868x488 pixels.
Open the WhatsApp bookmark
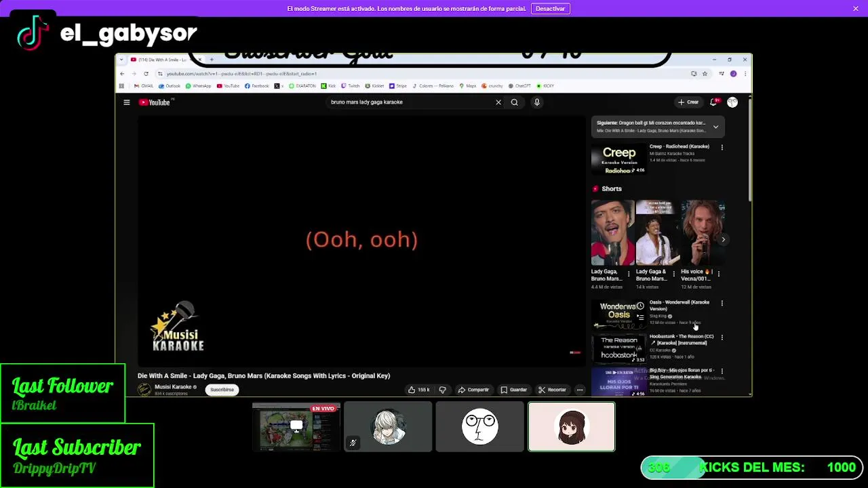click(199, 86)
